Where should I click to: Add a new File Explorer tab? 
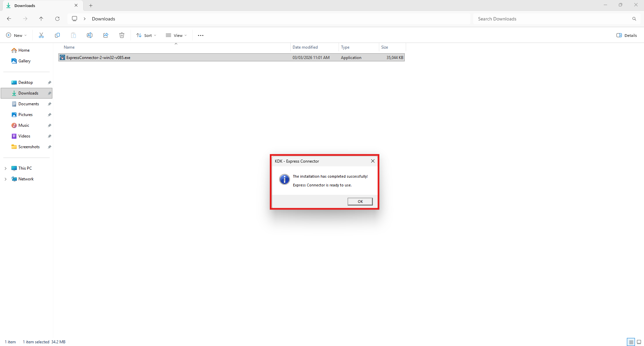click(91, 6)
